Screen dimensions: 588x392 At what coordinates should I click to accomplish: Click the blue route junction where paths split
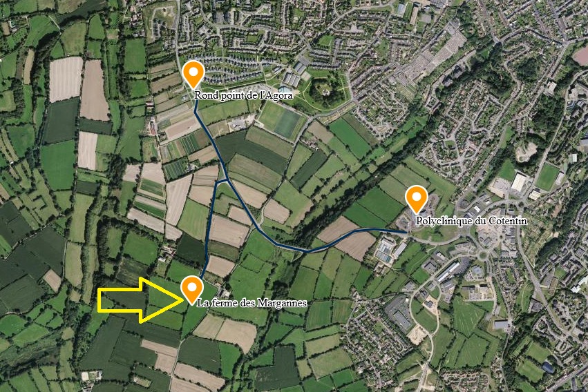(227, 180)
